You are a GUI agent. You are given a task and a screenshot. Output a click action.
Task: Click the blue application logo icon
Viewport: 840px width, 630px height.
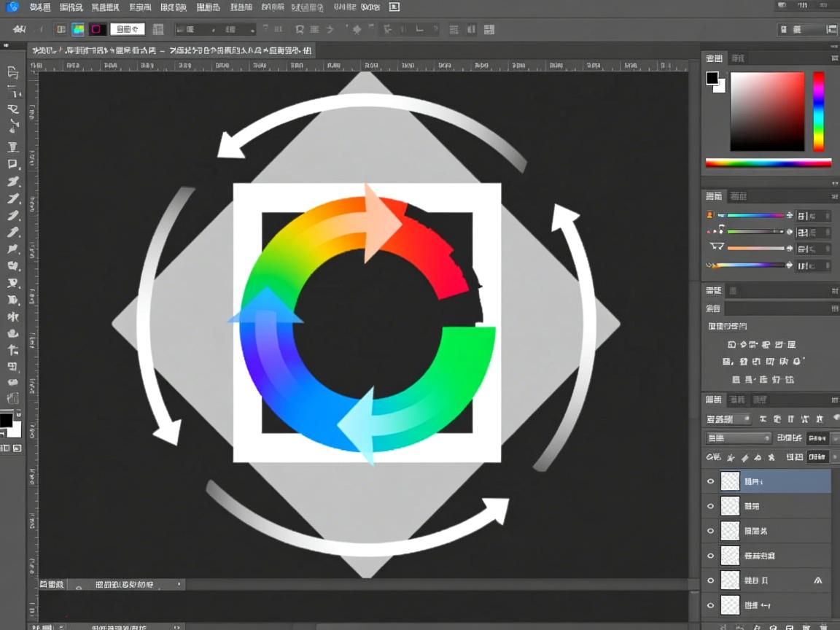tap(12, 7)
